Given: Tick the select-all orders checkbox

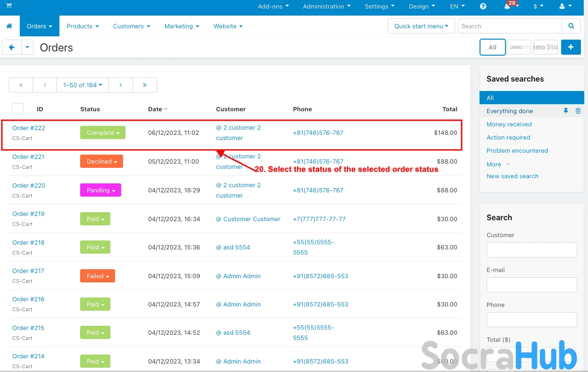Looking at the screenshot, I should pos(17,109).
